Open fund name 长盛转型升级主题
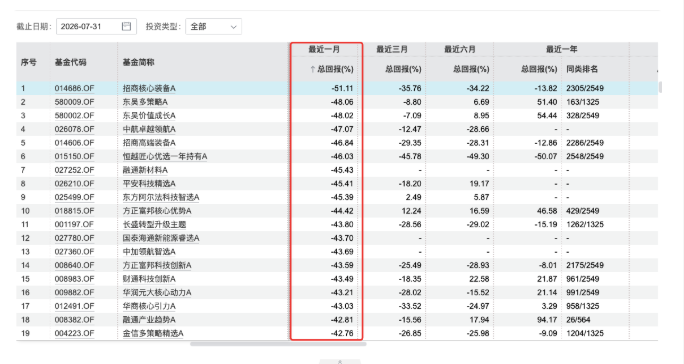Viewport: 684px width, 364px height. [x=154, y=224]
